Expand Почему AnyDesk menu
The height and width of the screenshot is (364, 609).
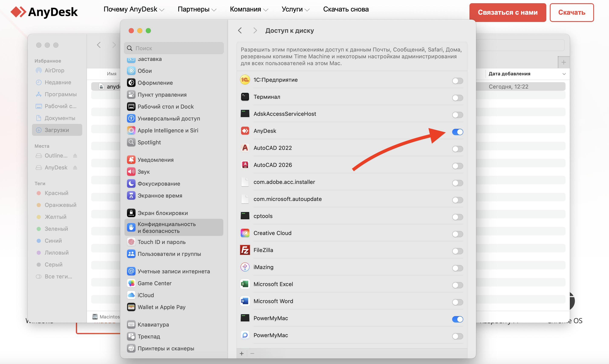[134, 9]
